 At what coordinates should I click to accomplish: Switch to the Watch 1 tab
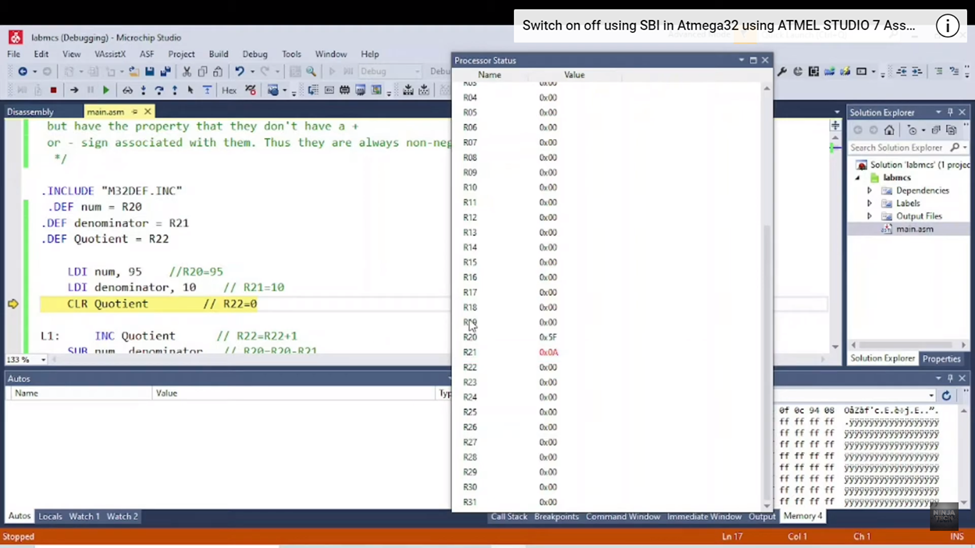click(84, 516)
